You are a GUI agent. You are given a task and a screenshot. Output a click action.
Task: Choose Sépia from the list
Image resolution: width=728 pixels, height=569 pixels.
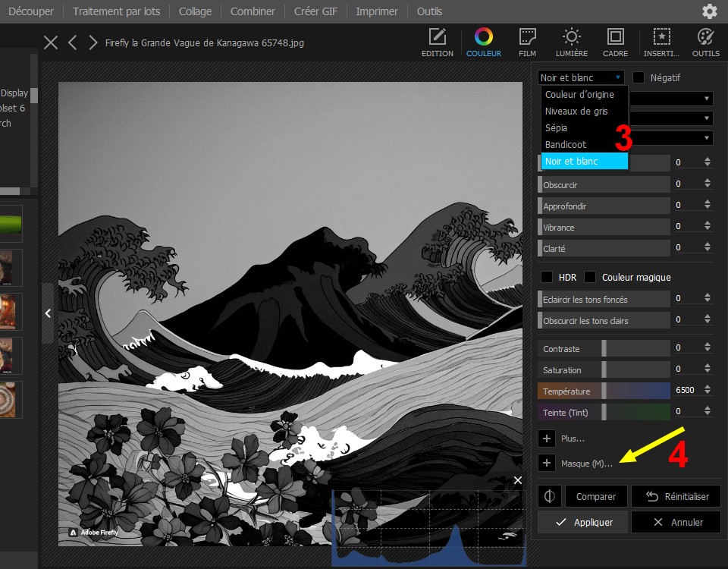coord(584,127)
